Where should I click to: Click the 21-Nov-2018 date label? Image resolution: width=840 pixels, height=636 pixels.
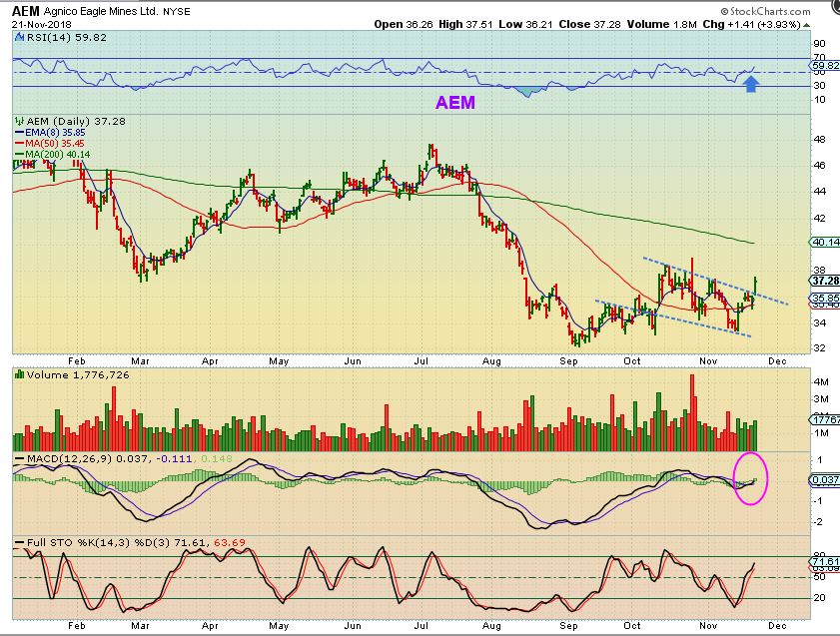click(x=41, y=25)
